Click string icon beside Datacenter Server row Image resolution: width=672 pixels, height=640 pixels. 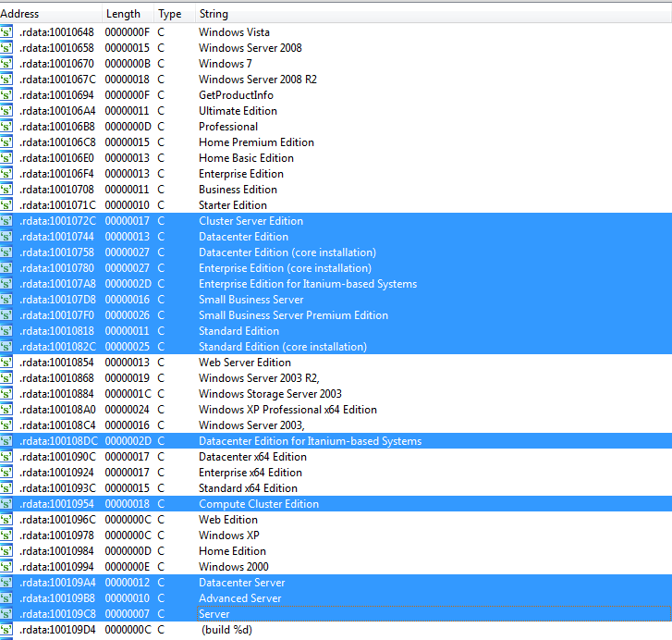click(6, 582)
